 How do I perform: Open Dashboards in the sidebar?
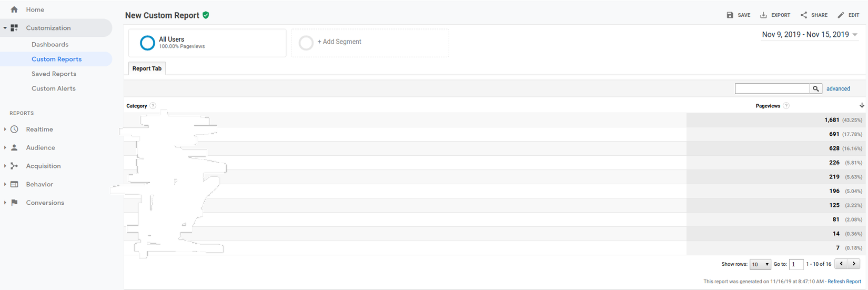tap(50, 45)
